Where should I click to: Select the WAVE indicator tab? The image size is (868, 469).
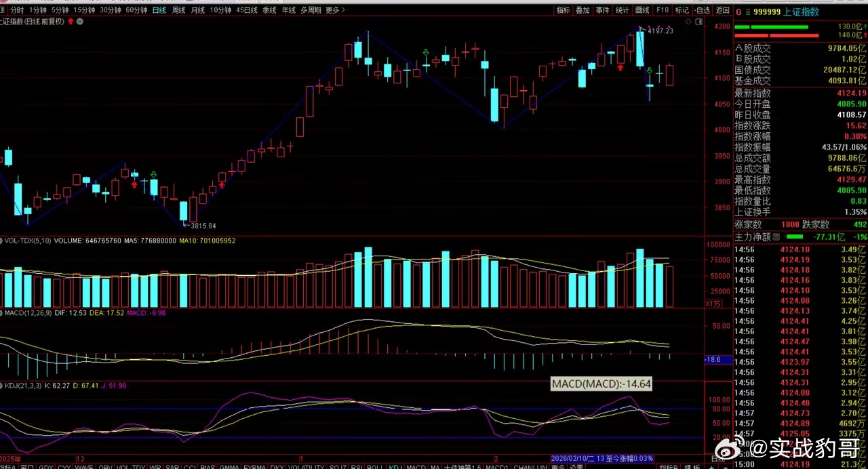[x=84, y=466]
